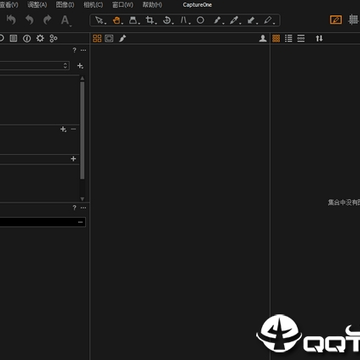
Task: Open browser sort order arrows
Action: [x=319, y=38]
